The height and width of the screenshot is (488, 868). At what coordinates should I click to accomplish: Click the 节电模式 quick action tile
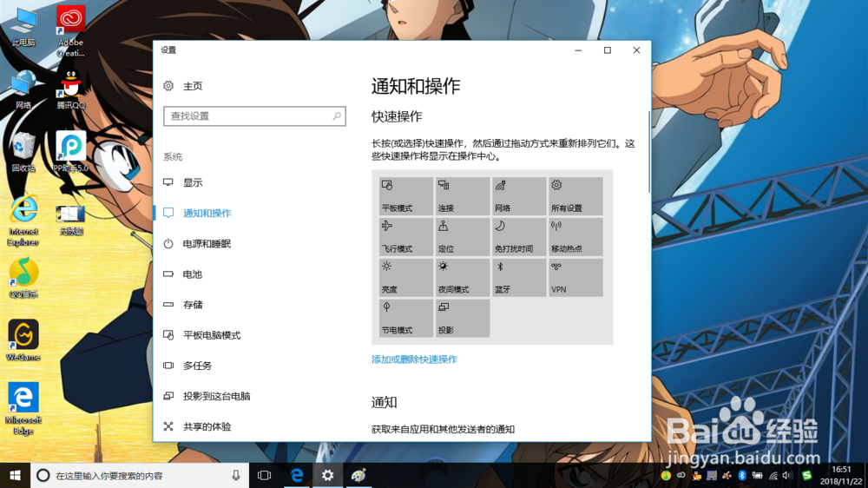(x=405, y=318)
